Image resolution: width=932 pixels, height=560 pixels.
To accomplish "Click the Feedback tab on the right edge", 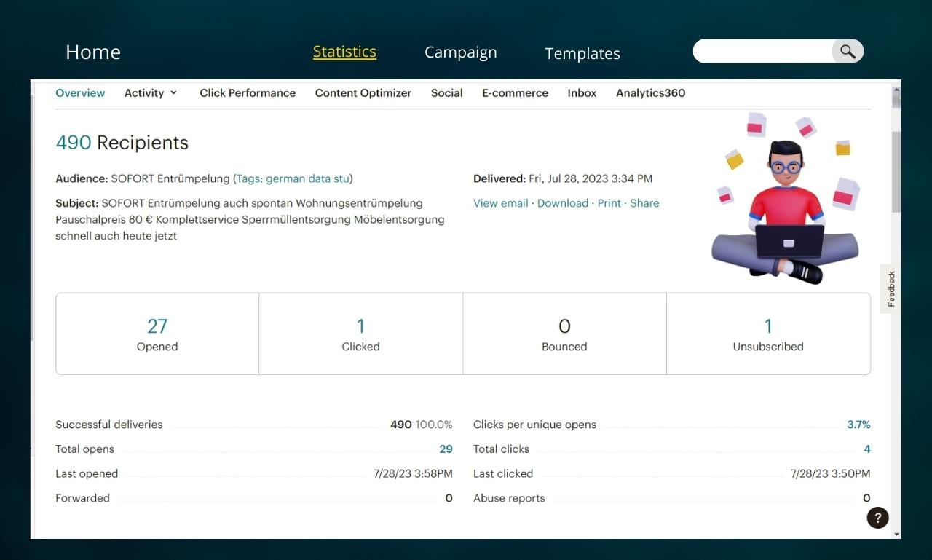I will [890, 287].
